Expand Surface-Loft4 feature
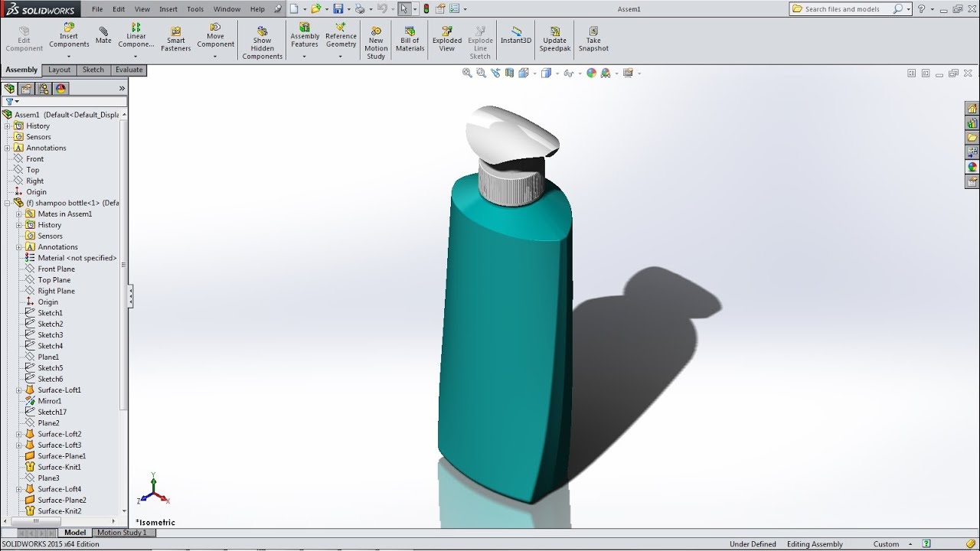 [19, 489]
